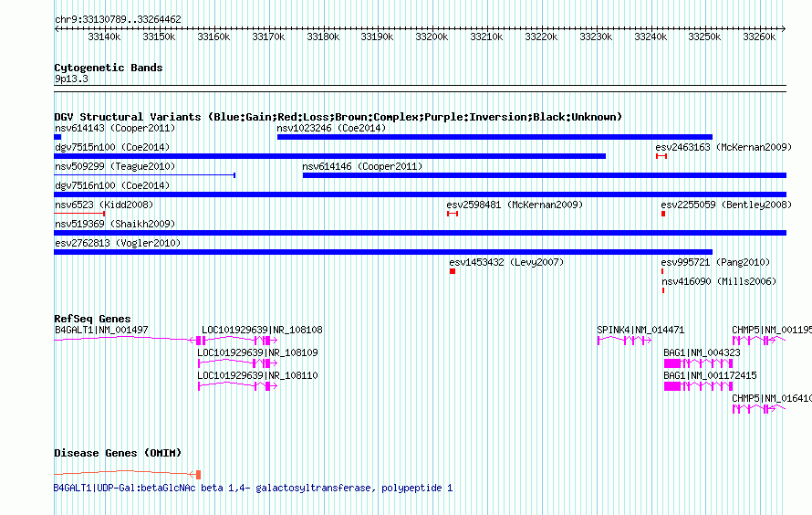Viewport: 812px width, 515px height.
Task: Click the LOC101929639 NR_108109 transcript glyph
Action: pyautogui.click(x=238, y=363)
